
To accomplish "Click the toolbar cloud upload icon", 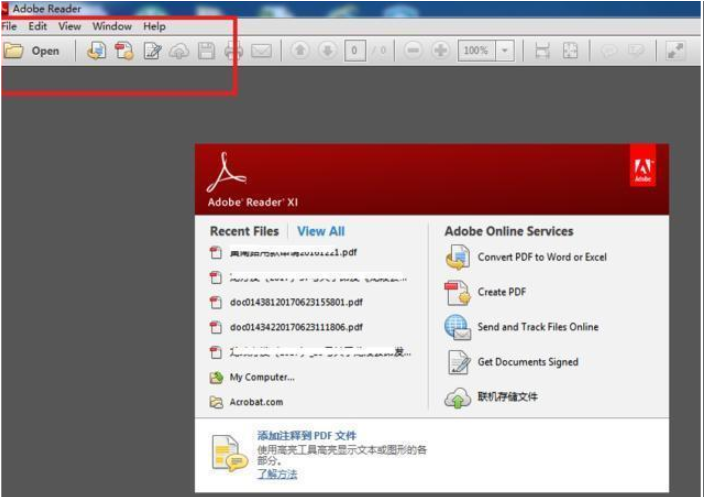I will tap(179, 51).
